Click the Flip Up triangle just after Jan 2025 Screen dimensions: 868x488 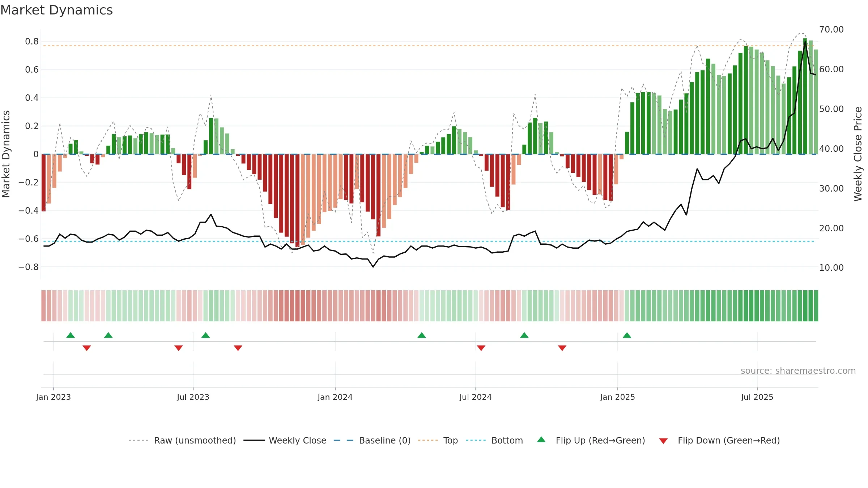627,335
